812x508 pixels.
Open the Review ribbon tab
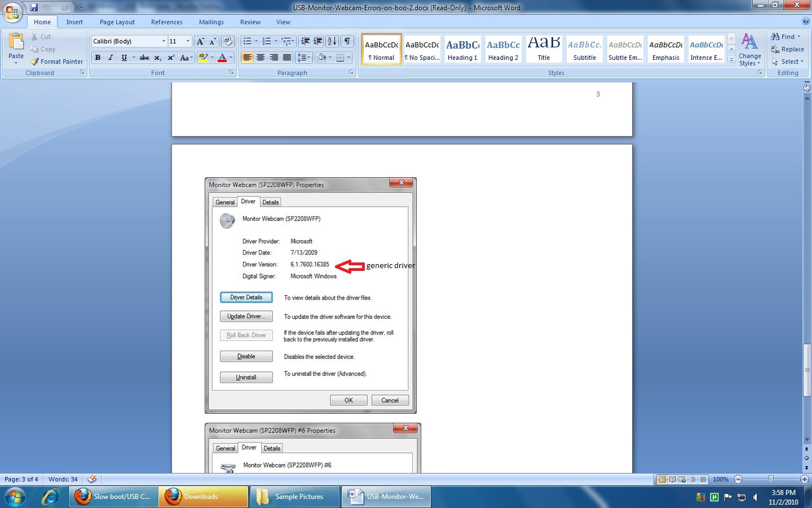(250, 22)
